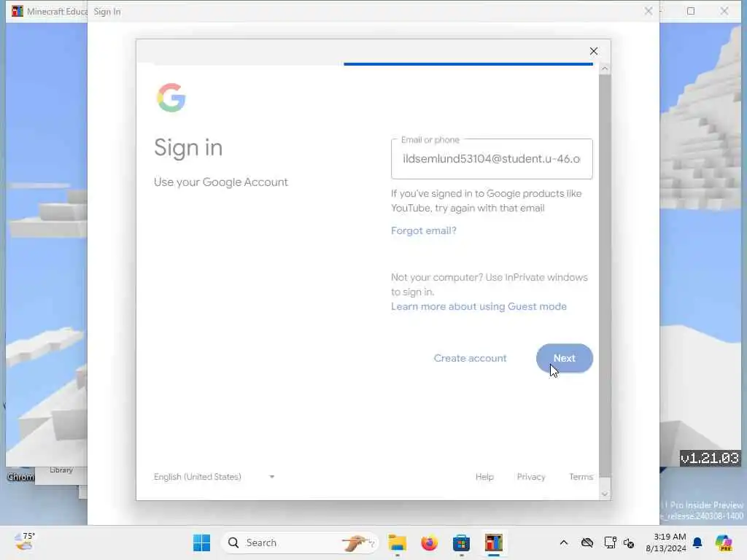Click the taskbar Search box
Screen dimensions: 747x560
click(300, 542)
